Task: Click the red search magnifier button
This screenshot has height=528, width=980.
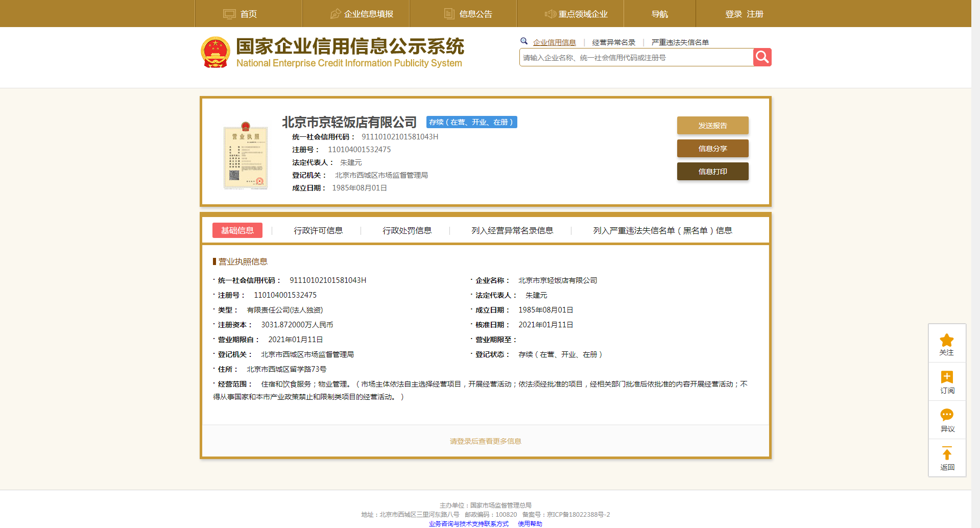Action: click(x=762, y=57)
